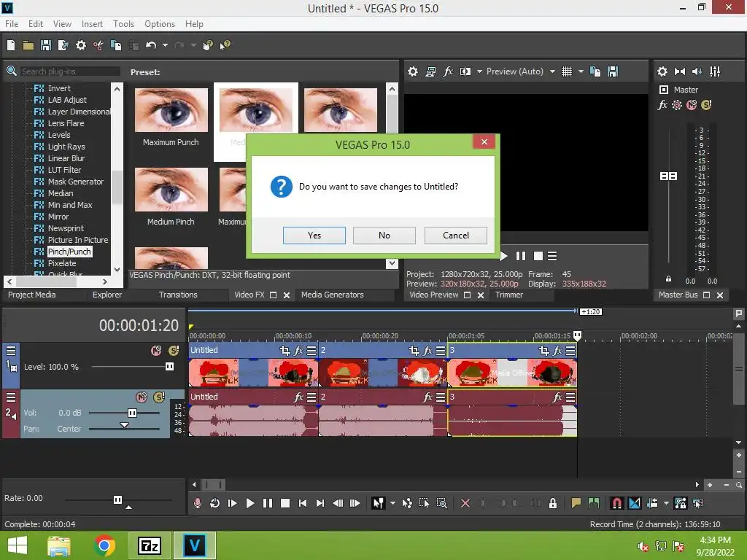This screenshot has width=747, height=560.
Task: Toggle Solo on video track 1
Action: tap(174, 351)
